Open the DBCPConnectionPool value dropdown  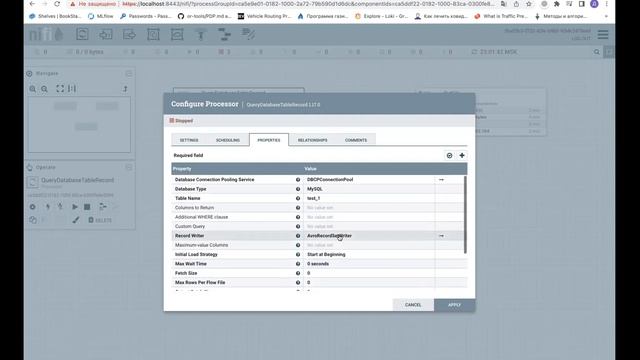369,180
